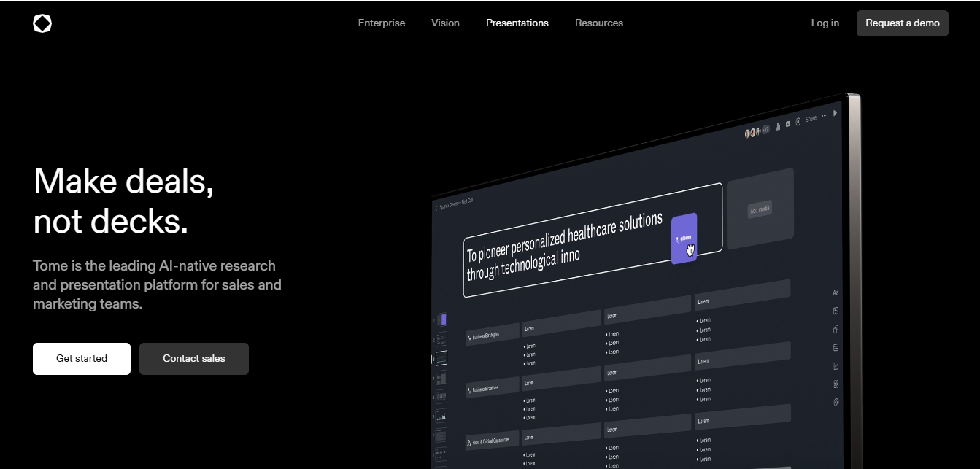Select the highlighted third slide thumbnail

(441, 358)
